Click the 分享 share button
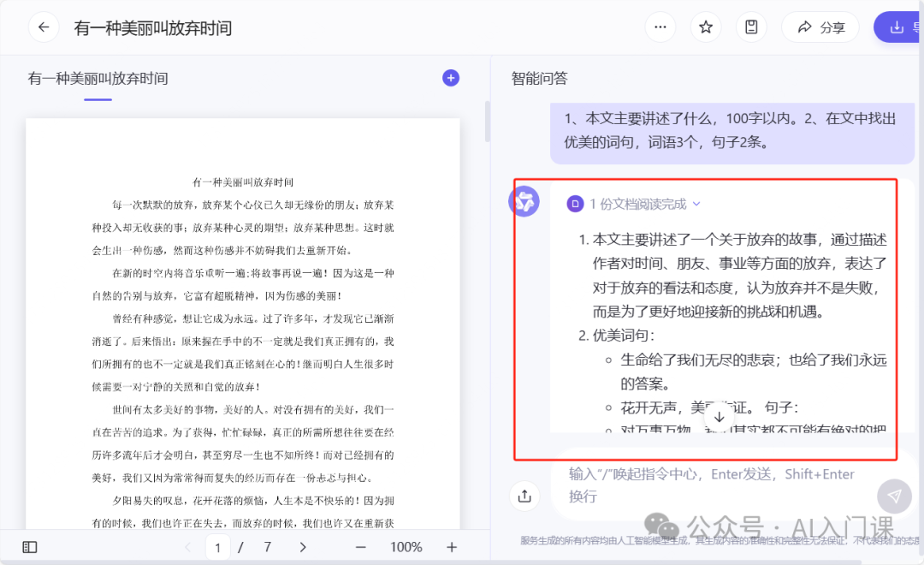924x565 pixels. 820,27
